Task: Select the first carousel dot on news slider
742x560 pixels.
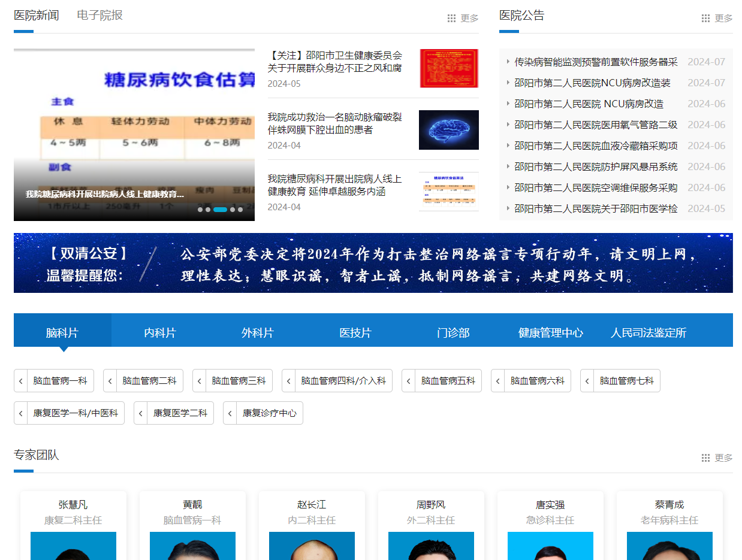Action: pos(200,210)
